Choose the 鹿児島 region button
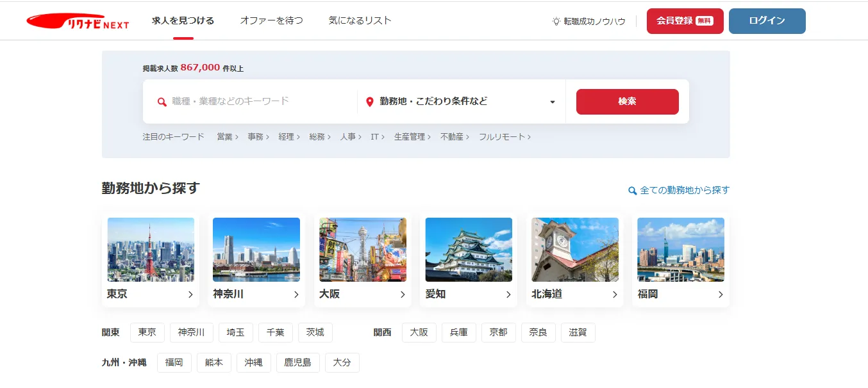 (x=298, y=362)
